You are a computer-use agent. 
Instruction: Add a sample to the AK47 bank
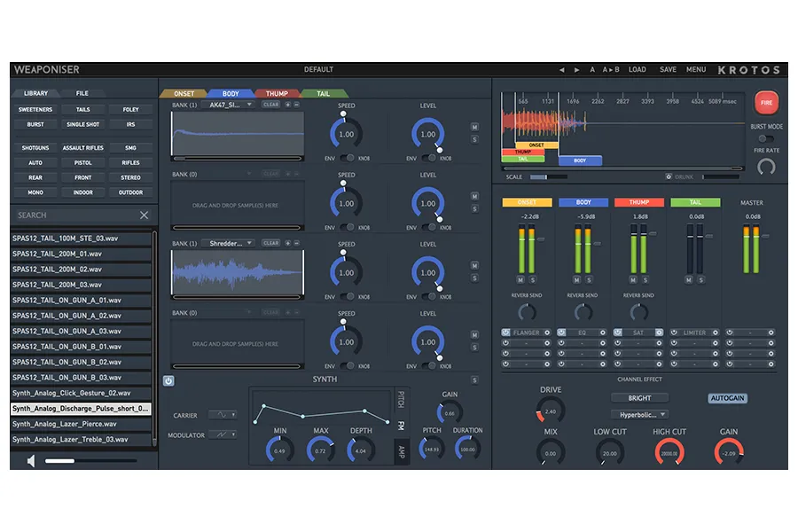pyautogui.click(x=287, y=105)
